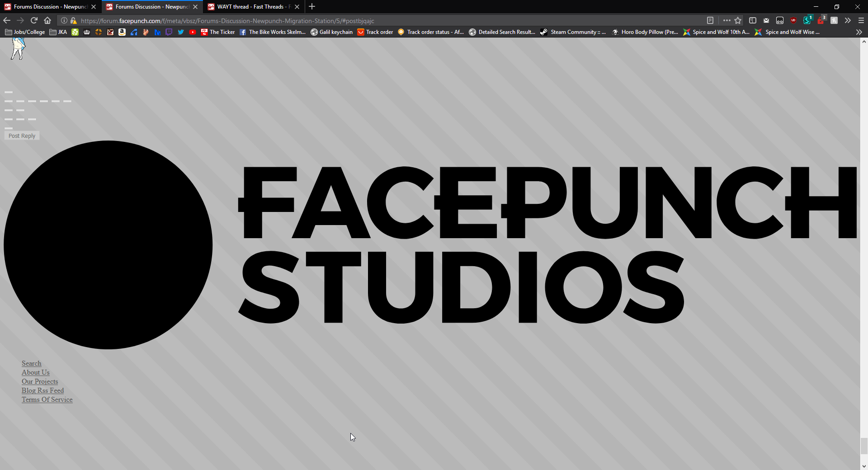
Task: Go back with the browser back arrow
Action: pyautogui.click(x=7, y=20)
